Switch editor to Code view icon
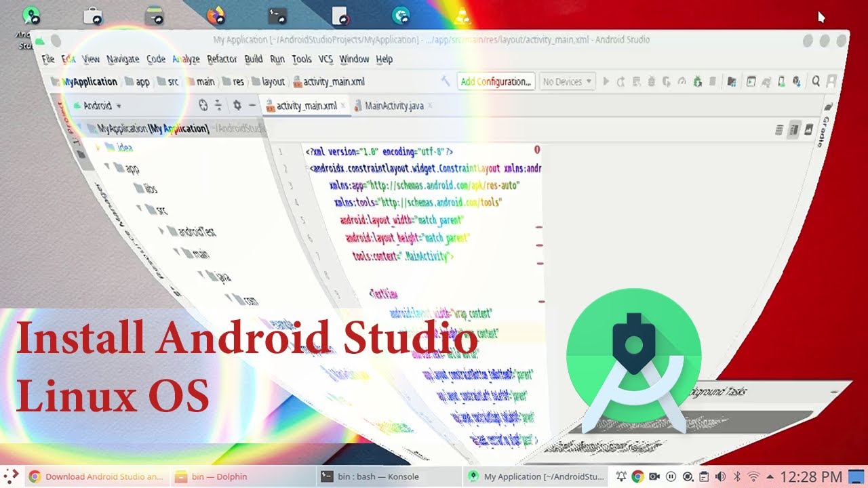 pos(779,130)
